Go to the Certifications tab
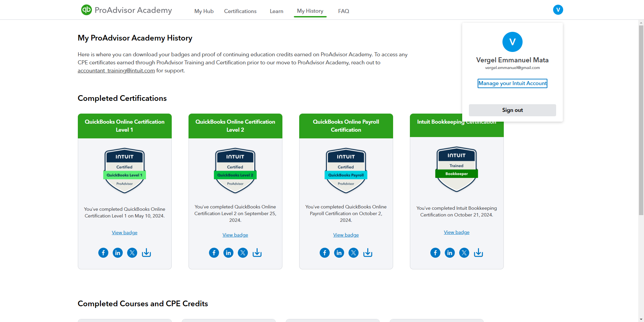The image size is (644, 322). (240, 11)
